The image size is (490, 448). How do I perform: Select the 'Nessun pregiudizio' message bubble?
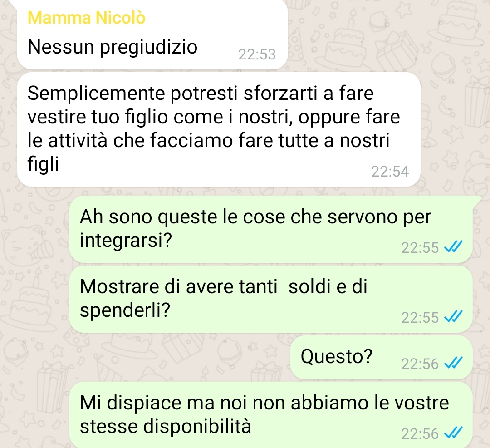[152, 35]
